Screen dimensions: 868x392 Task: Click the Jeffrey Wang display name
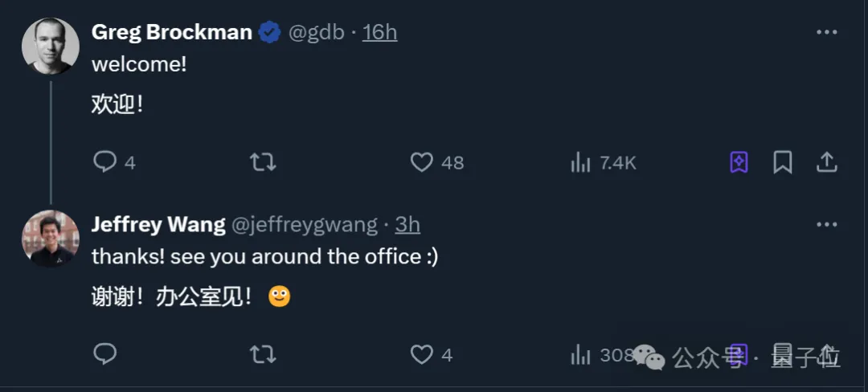pos(158,224)
